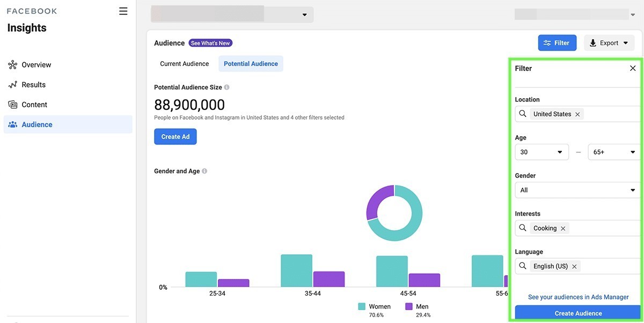Go to Content in the sidebar
Image resolution: width=644 pixels, height=323 pixels.
point(68,105)
